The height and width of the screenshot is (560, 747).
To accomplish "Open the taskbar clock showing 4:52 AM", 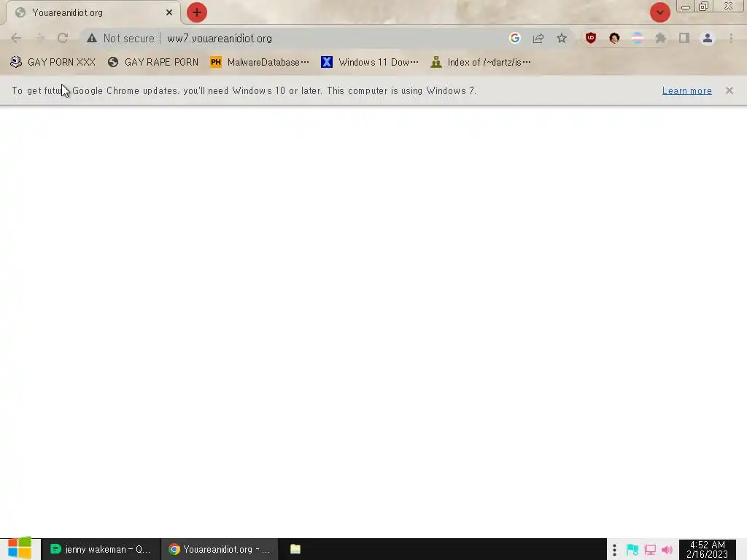I will [x=708, y=550].
